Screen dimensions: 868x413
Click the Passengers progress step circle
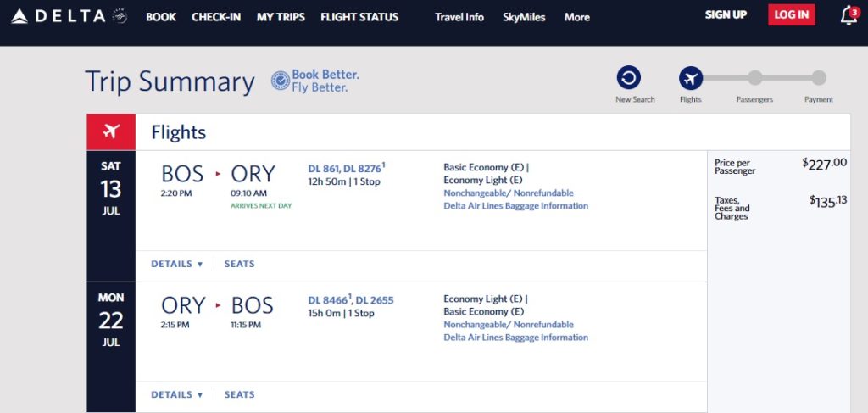pos(754,78)
